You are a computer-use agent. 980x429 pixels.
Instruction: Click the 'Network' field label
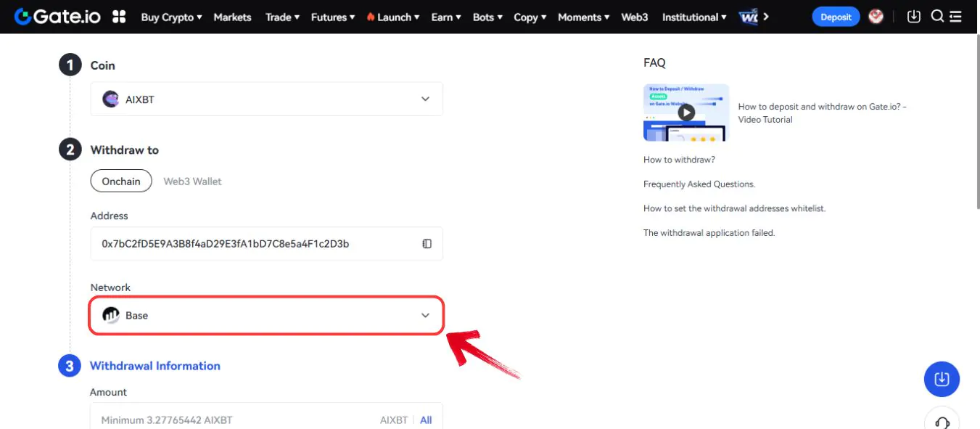tap(110, 287)
